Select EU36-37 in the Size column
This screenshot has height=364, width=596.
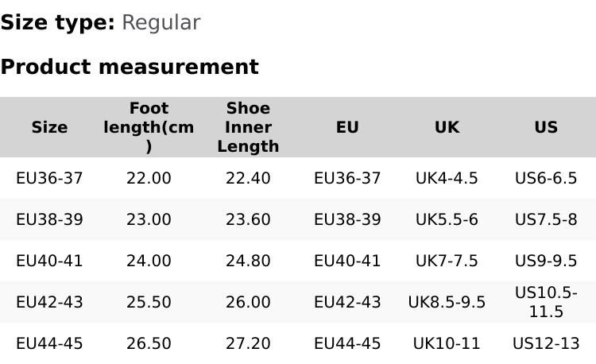49,178
